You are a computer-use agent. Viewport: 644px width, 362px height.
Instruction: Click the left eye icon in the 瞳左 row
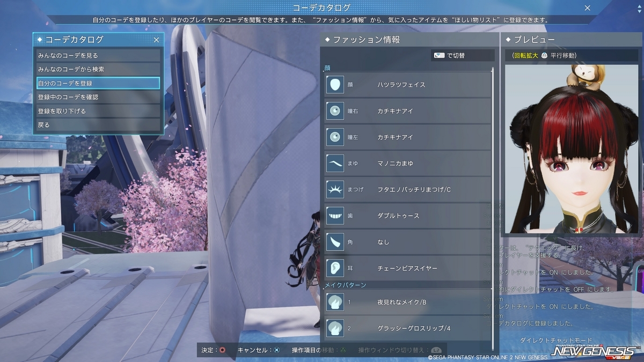pyautogui.click(x=335, y=137)
